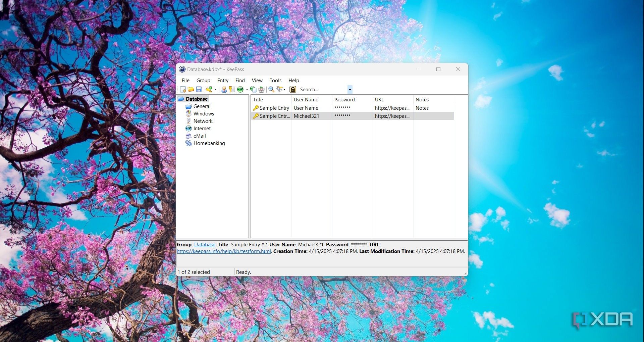
Task: Open the entry URL with the green globe icon
Action: pyautogui.click(x=240, y=89)
